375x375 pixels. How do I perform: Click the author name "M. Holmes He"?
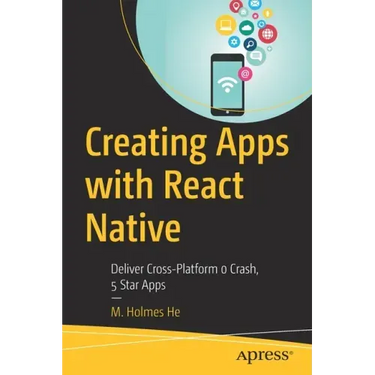145,312
